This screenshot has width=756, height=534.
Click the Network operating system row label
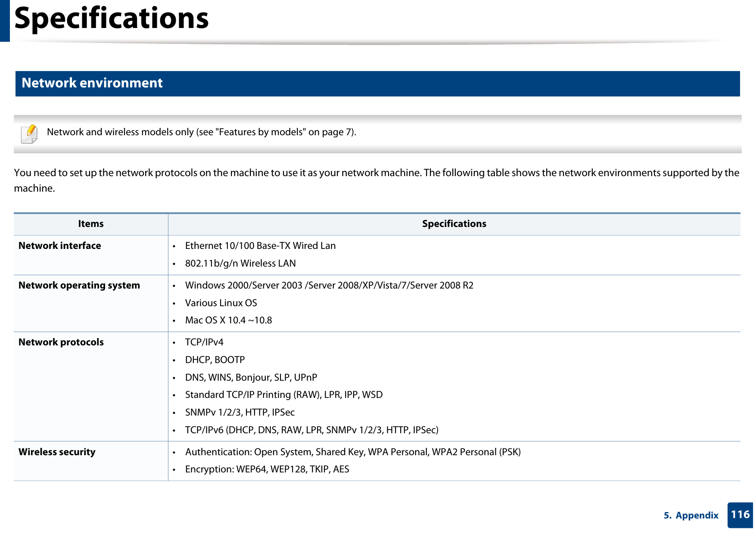(x=79, y=286)
